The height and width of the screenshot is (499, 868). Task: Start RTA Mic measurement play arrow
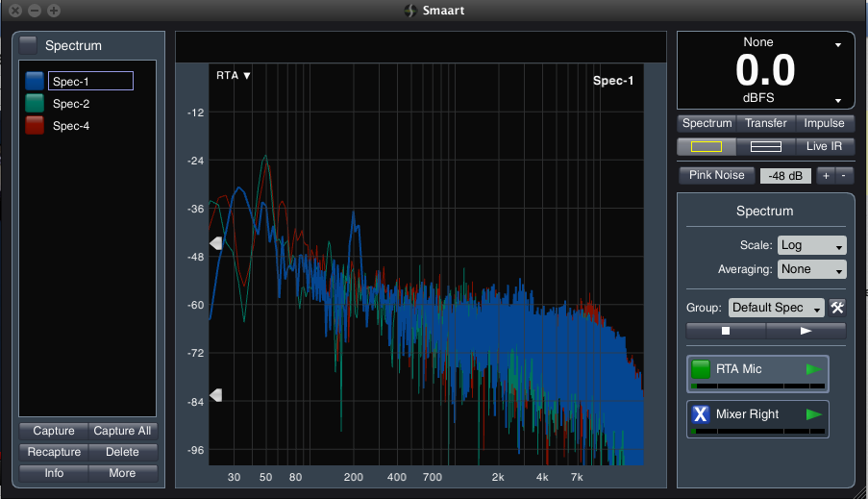pos(814,369)
